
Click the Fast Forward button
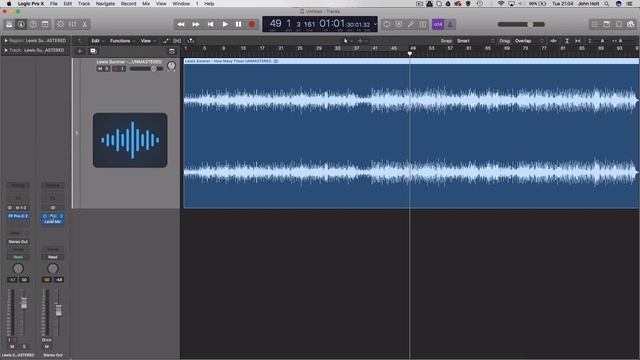click(x=196, y=24)
